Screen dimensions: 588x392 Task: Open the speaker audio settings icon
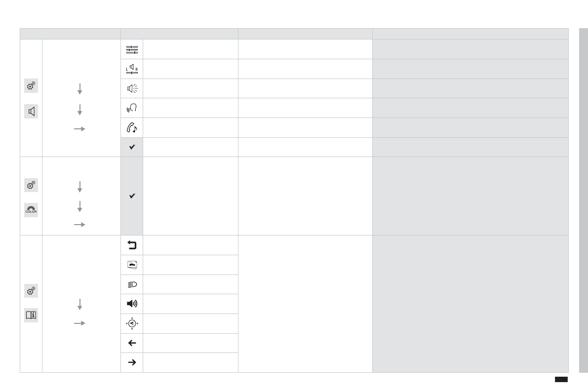[31, 112]
